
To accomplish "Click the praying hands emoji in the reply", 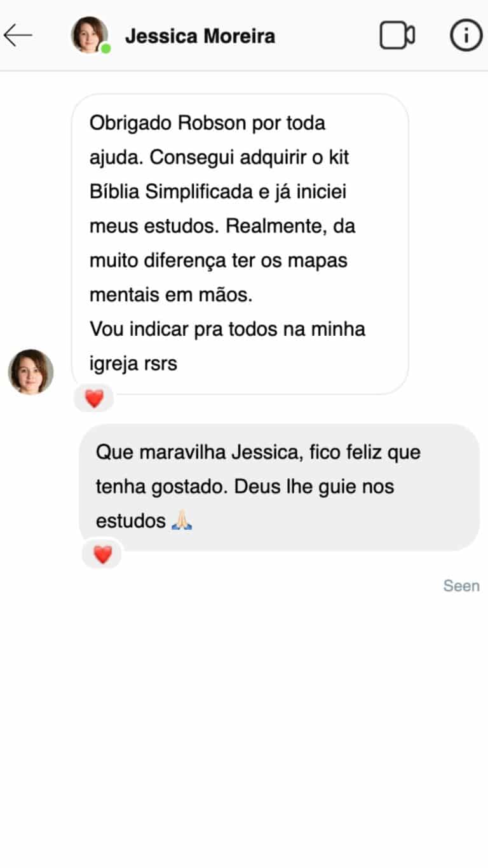I will (x=182, y=521).
